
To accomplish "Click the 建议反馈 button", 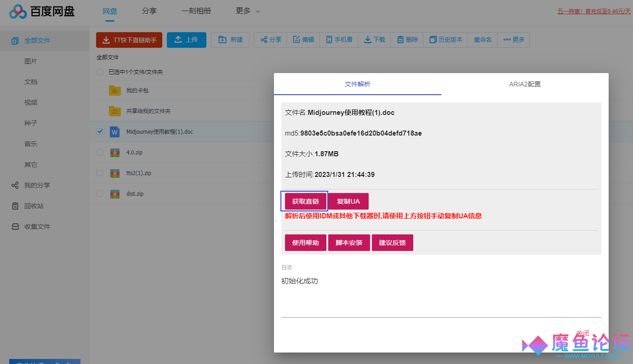I will pos(393,243).
